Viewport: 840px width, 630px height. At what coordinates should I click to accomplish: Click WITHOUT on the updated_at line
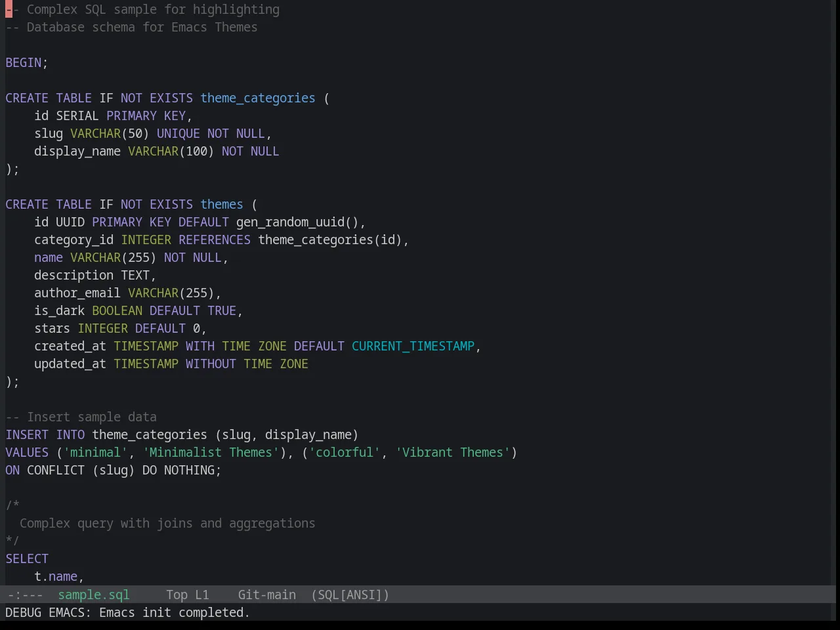coord(211,364)
